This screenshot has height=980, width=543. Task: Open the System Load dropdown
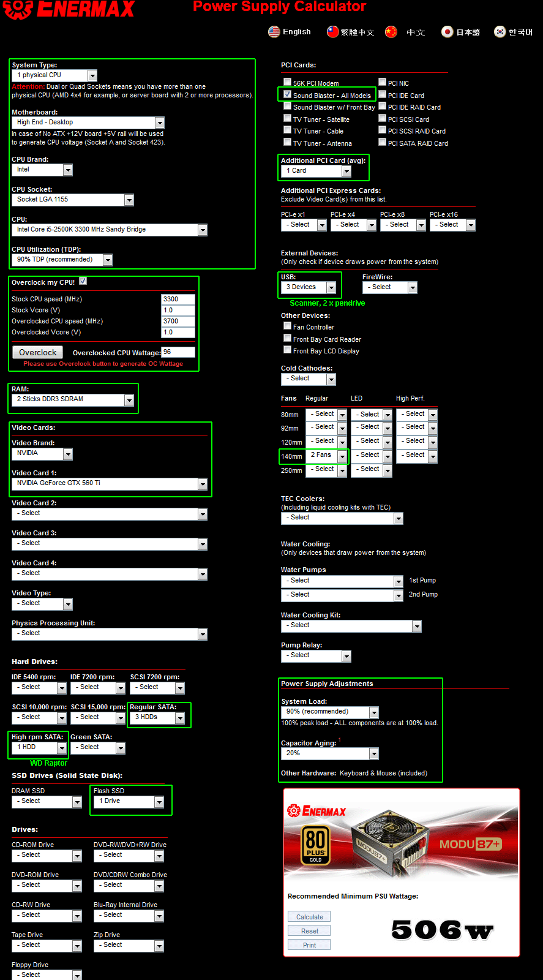330,712
